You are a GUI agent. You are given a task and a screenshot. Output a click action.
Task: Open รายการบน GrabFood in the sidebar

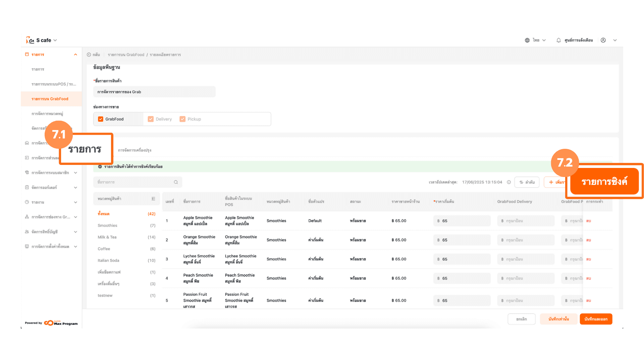point(50,99)
